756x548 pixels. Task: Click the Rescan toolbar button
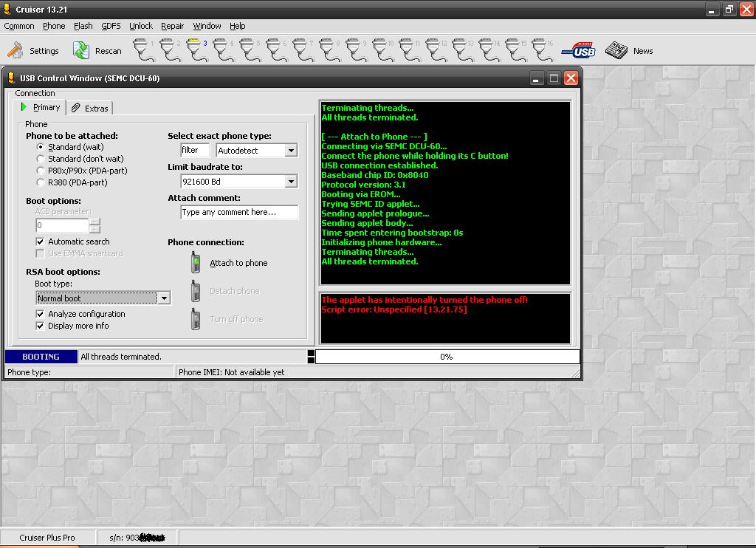tap(97, 51)
